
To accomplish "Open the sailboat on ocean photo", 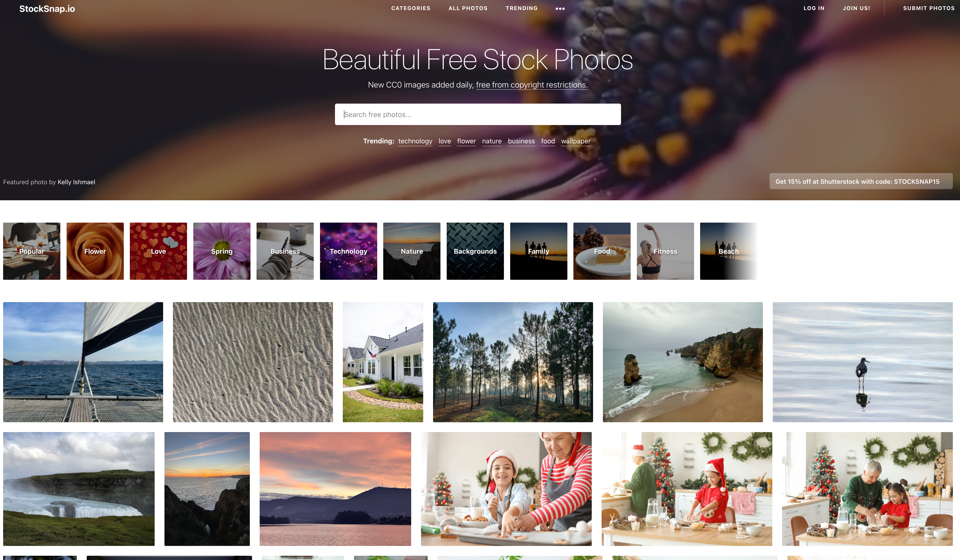I will coord(83,362).
